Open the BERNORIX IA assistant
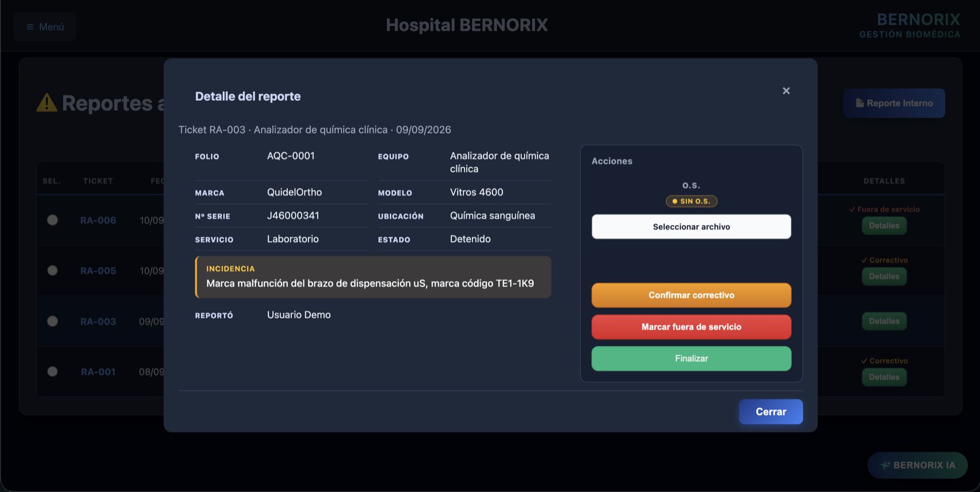This screenshot has width=980, height=492. 917,465
